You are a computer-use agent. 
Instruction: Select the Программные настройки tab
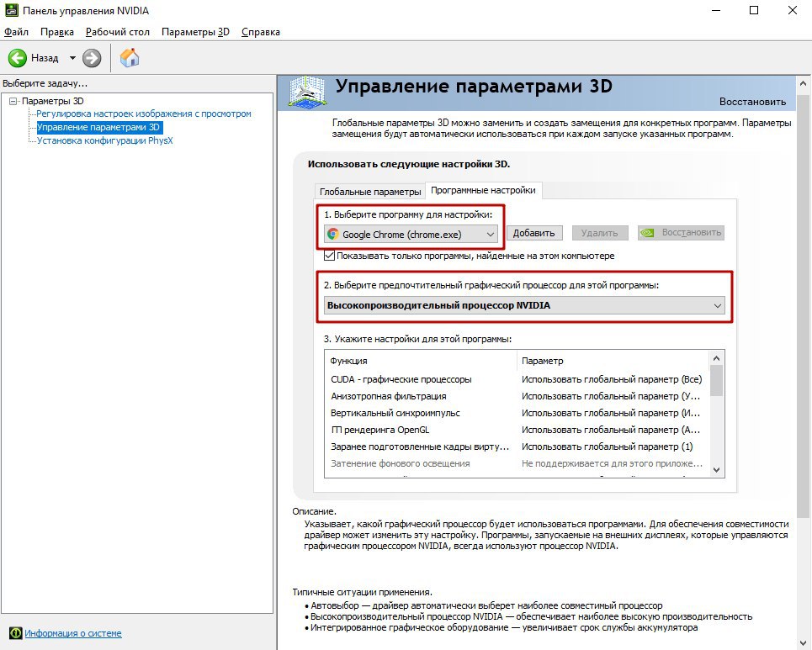tap(483, 190)
